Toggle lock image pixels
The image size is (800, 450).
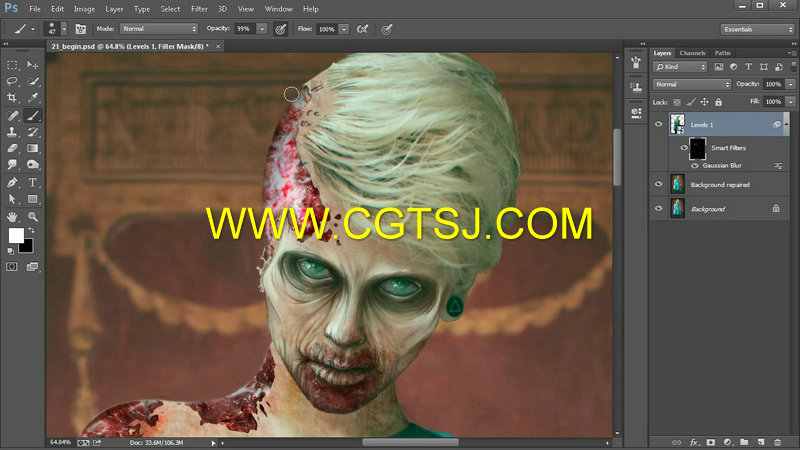pyautogui.click(x=691, y=102)
